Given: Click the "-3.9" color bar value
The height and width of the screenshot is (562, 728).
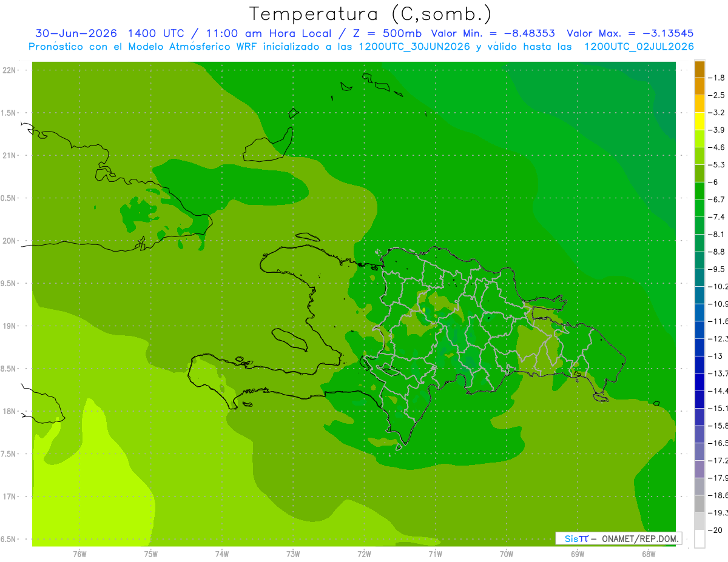Looking at the screenshot, I should 716,130.
